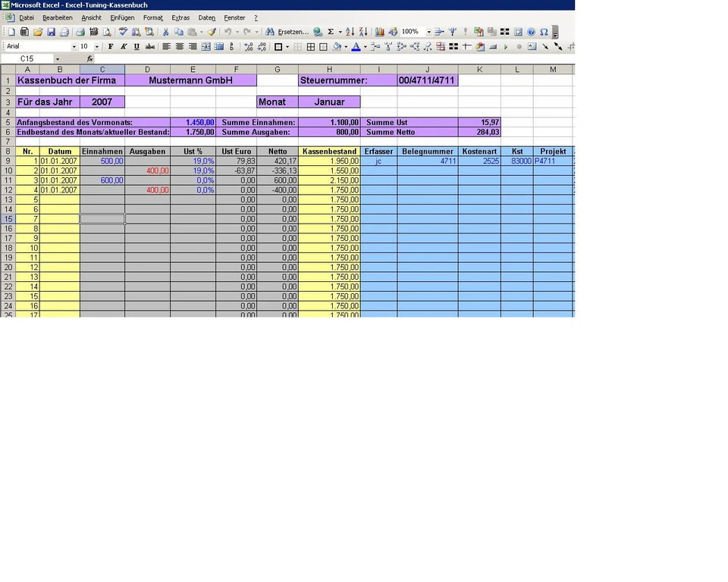
Task: Align text right
Action: [x=192, y=46]
